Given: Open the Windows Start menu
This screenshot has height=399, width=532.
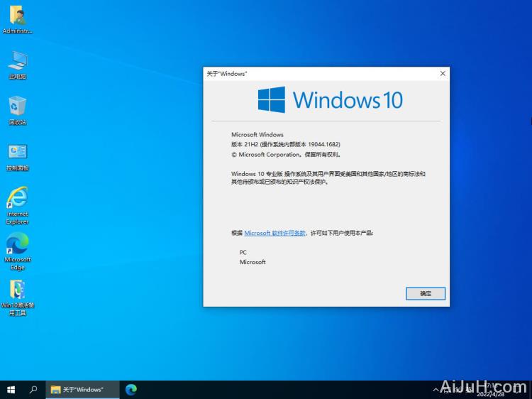Looking at the screenshot, I should click(11, 390).
